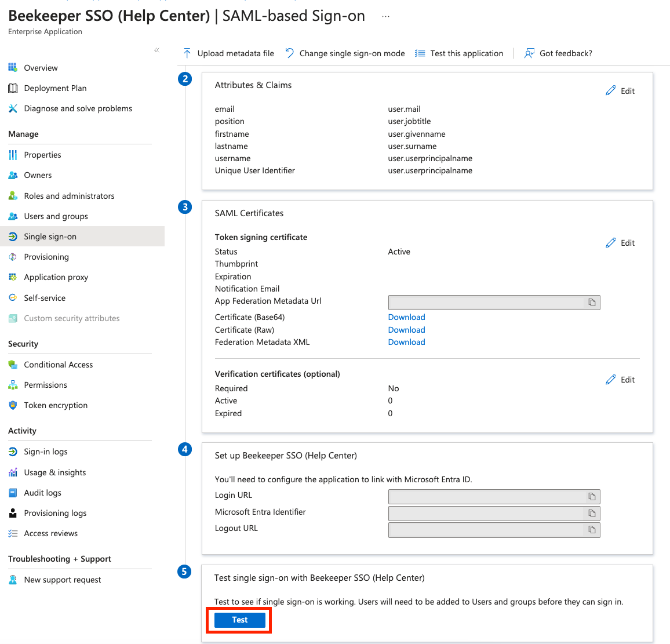This screenshot has height=644, width=670.
Task: Open Deployment Plan book icon
Action: click(x=13, y=88)
